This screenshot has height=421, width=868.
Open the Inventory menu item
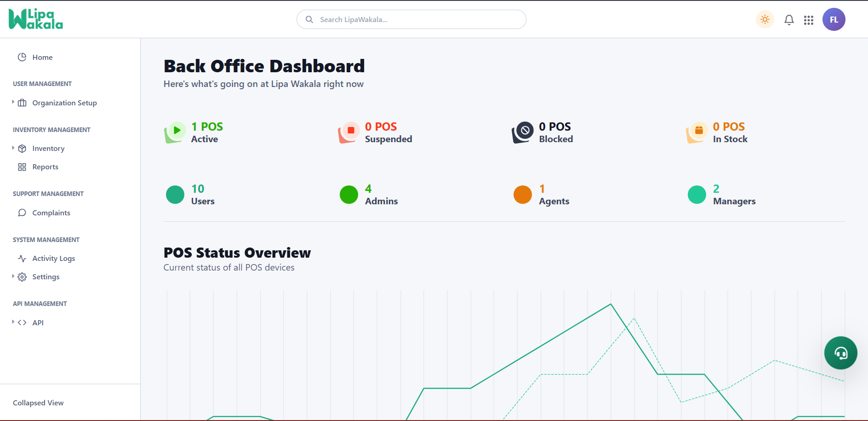click(48, 148)
